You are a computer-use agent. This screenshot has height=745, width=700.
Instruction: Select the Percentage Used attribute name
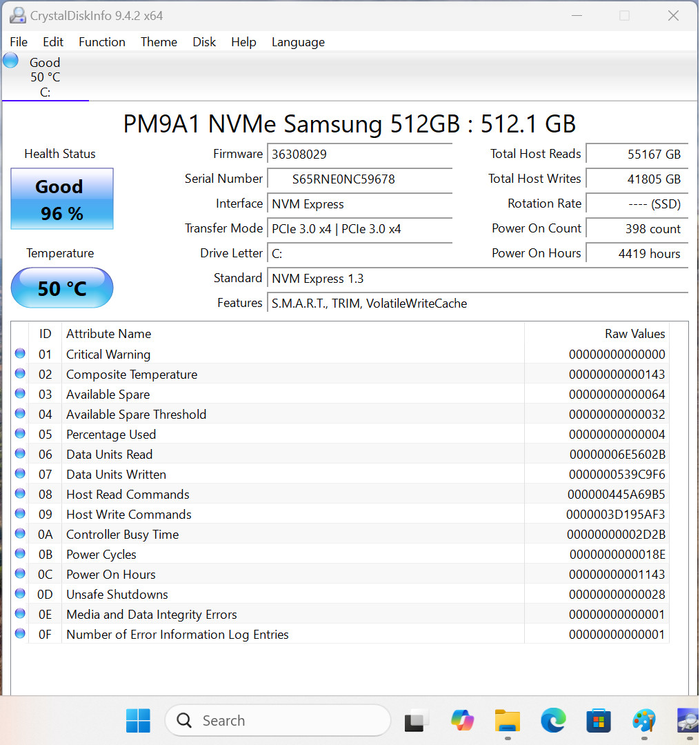(111, 435)
